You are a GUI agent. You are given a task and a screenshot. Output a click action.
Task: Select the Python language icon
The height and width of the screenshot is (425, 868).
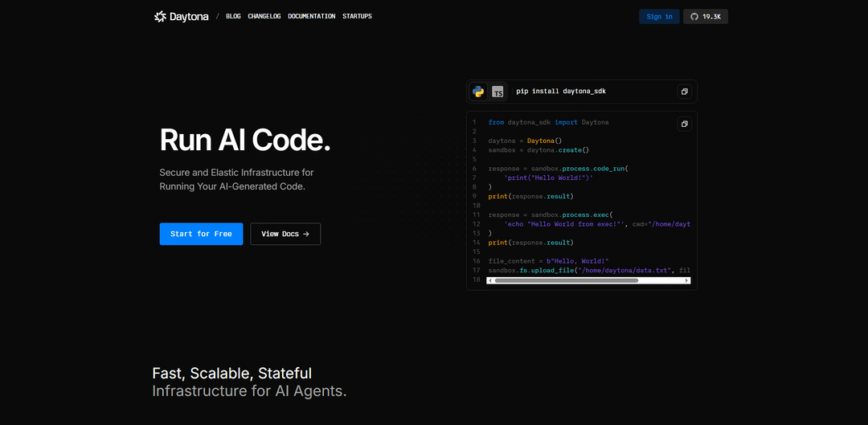pos(478,92)
